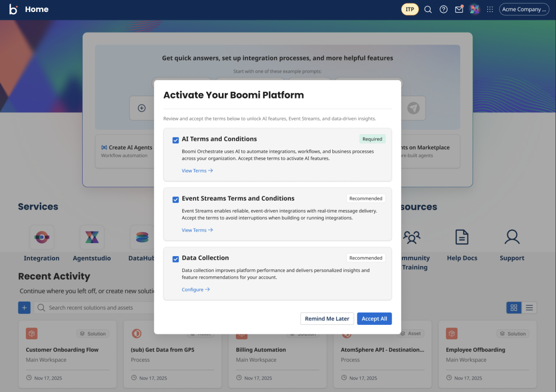Click the Boomi logo in header
556x392 pixels.
(x=13, y=9)
